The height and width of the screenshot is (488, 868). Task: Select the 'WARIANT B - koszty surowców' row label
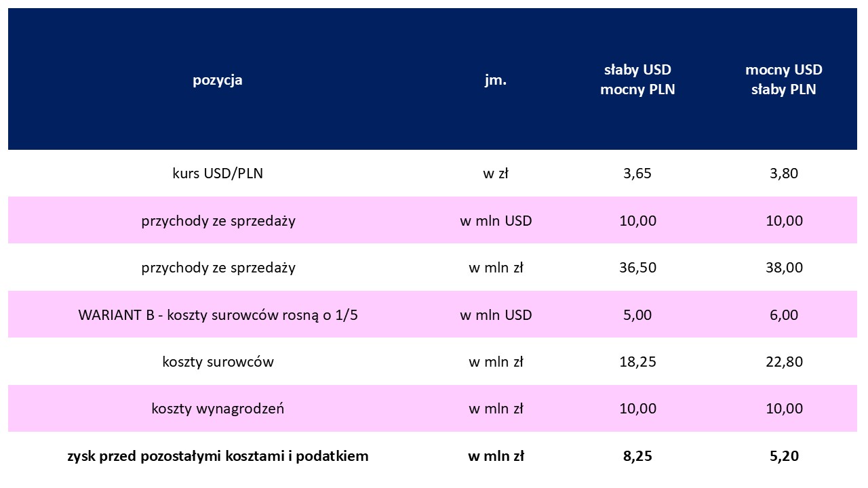218,314
